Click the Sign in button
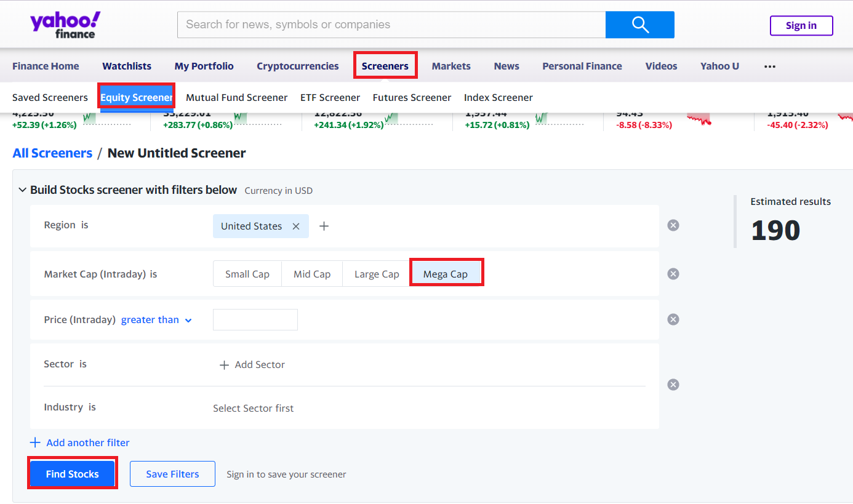Viewport: 853px width, 504px height. (x=801, y=25)
